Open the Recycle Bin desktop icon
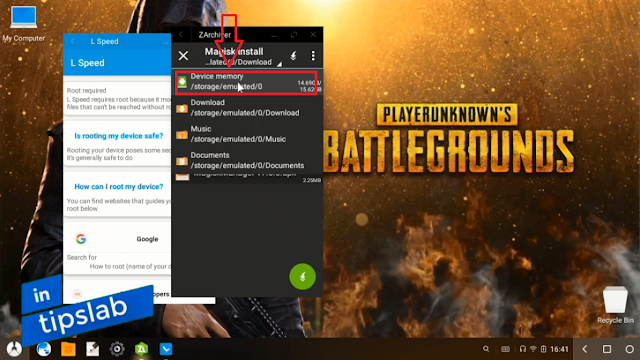Viewport: 640px width, 360px height. point(616,304)
